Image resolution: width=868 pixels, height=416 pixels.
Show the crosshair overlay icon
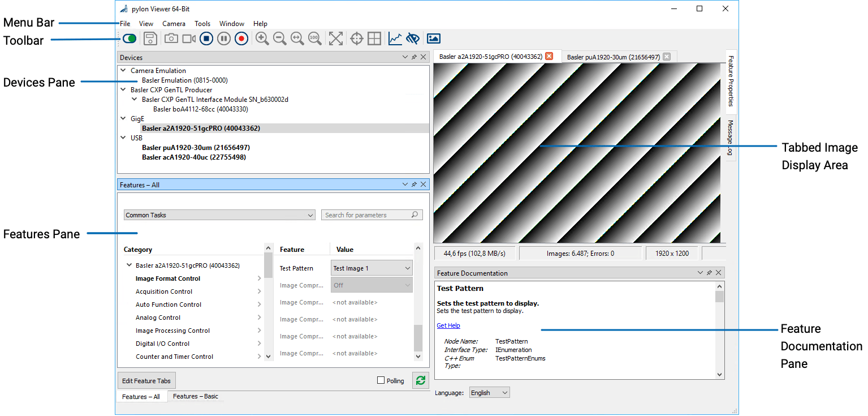(357, 38)
